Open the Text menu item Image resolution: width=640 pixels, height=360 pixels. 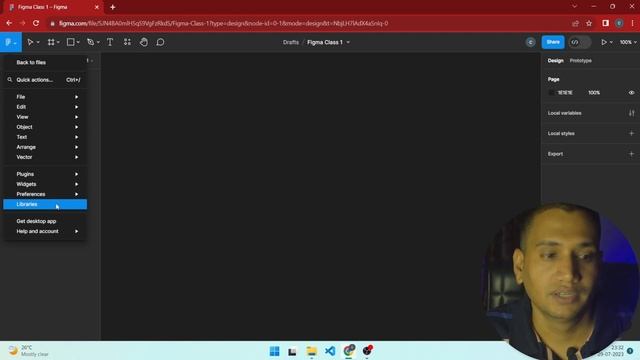pyautogui.click(x=45, y=137)
